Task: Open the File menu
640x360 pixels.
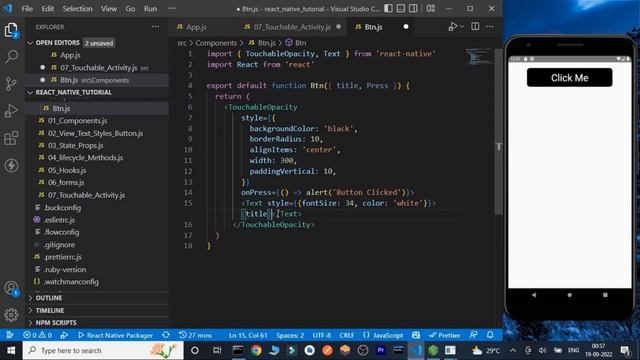Action: [x=27, y=9]
